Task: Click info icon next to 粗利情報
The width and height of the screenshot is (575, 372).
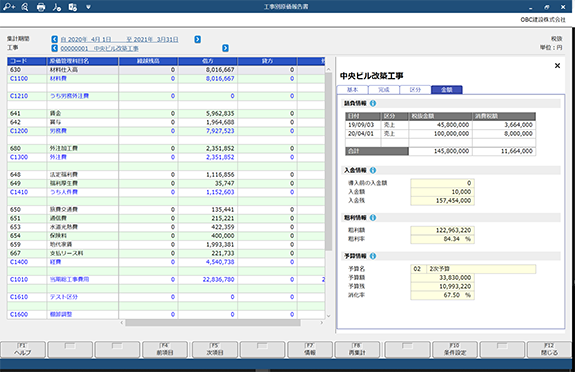Action: point(373,218)
